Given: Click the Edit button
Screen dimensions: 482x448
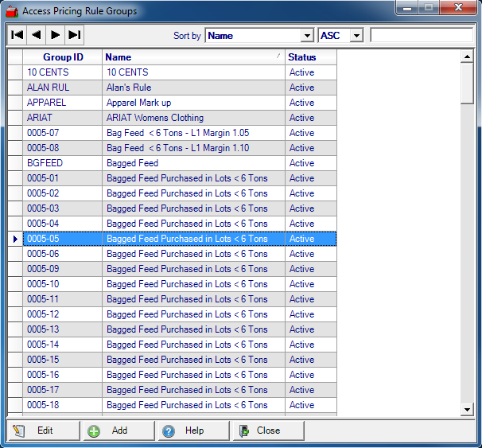Looking at the screenshot, I should pyautogui.click(x=44, y=430).
